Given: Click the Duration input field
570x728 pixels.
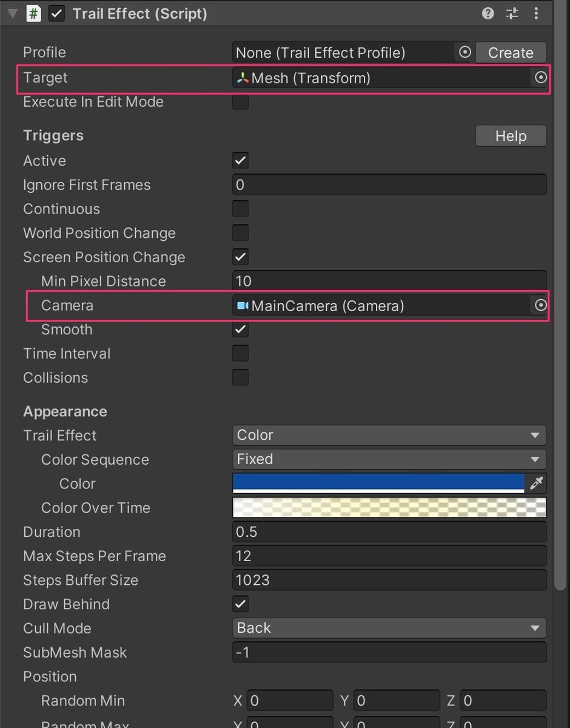Looking at the screenshot, I should 389,532.
